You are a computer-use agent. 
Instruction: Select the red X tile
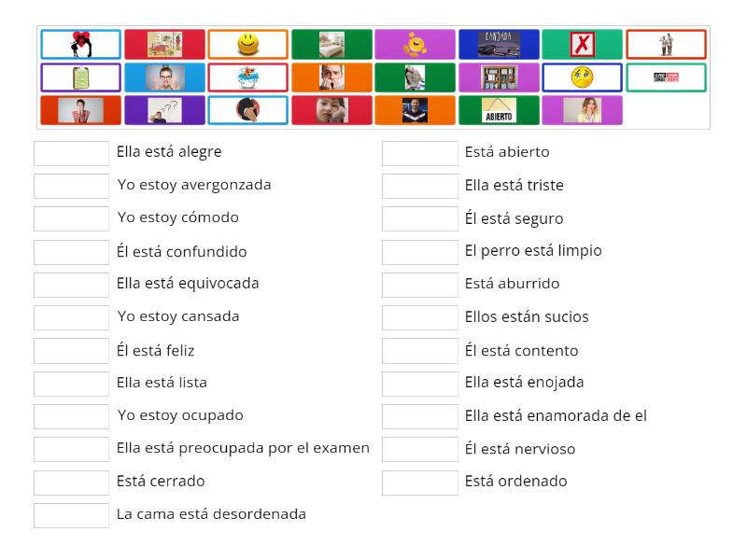pos(582,44)
